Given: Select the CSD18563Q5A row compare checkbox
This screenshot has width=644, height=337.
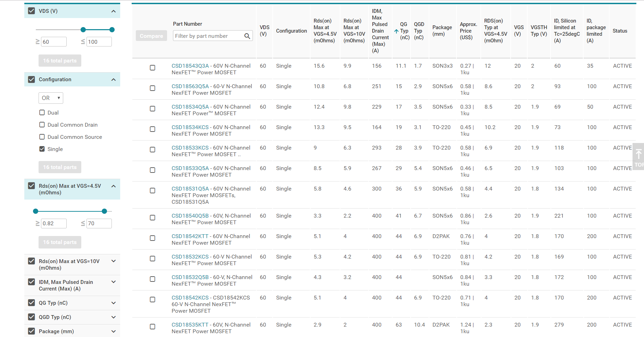Looking at the screenshot, I should [x=152, y=88].
